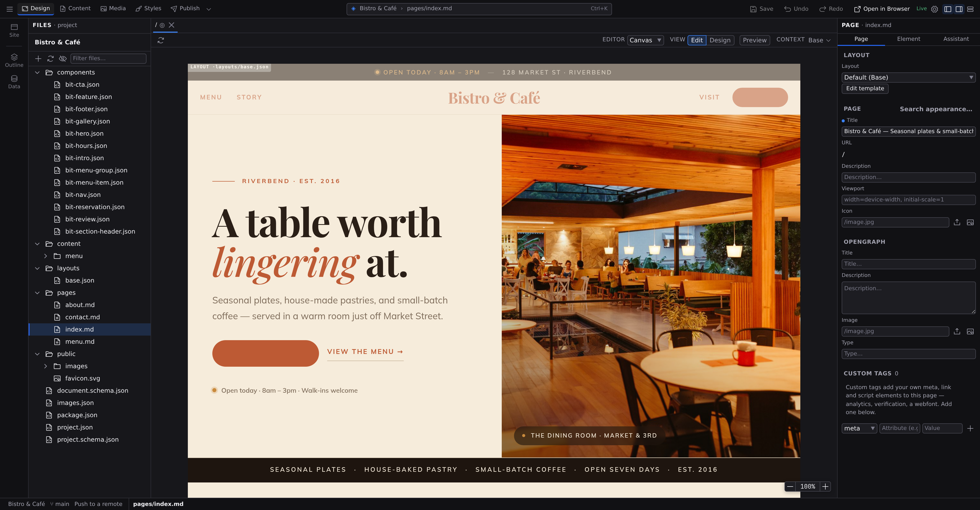Upload an OpenGraph image file
The width and height of the screenshot is (980, 510).
957,331
